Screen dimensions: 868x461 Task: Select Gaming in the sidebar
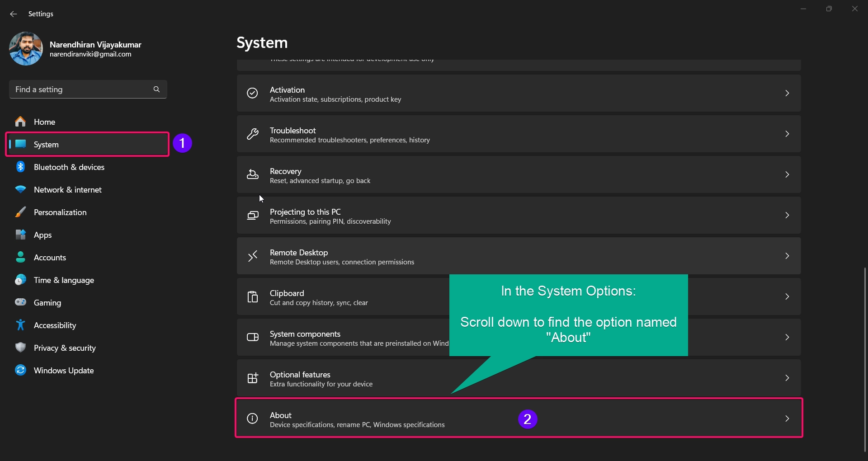point(88,303)
